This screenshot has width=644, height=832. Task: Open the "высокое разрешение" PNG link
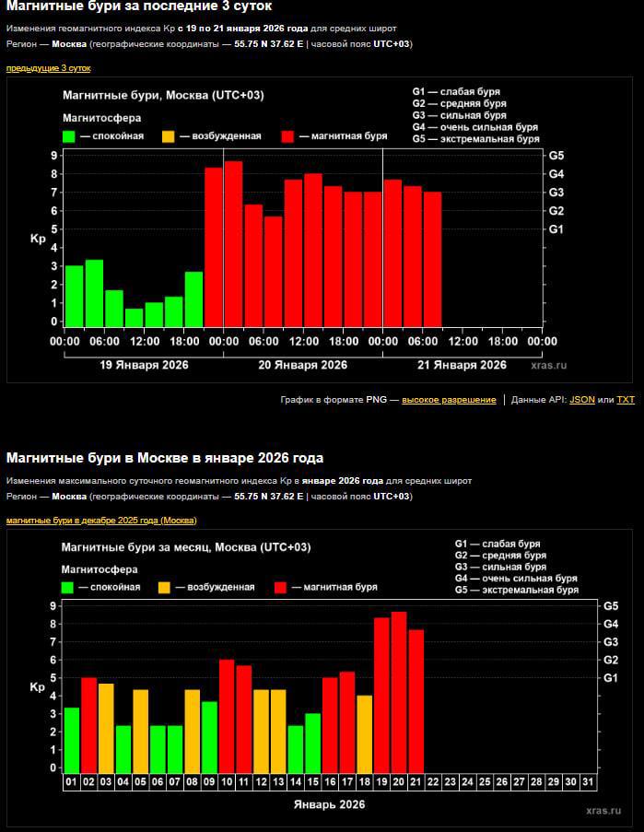pos(449,400)
